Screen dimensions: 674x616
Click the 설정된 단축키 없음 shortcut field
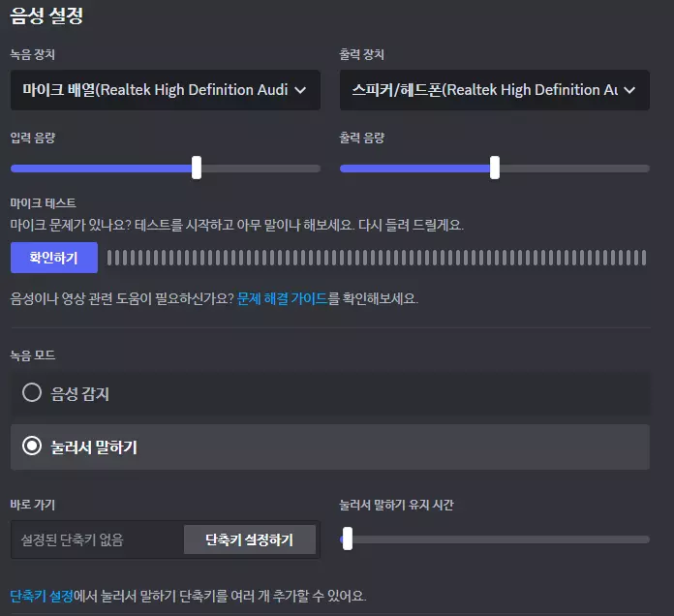[x=98, y=539]
